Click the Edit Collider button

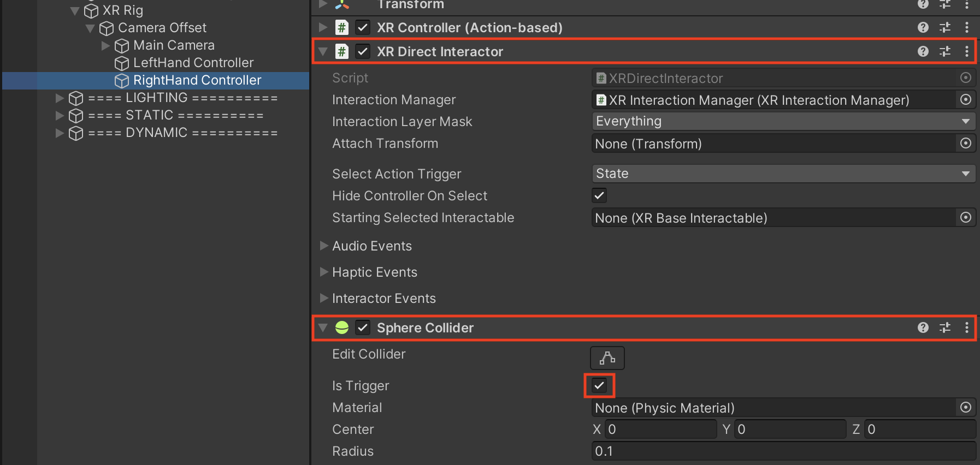(x=607, y=358)
